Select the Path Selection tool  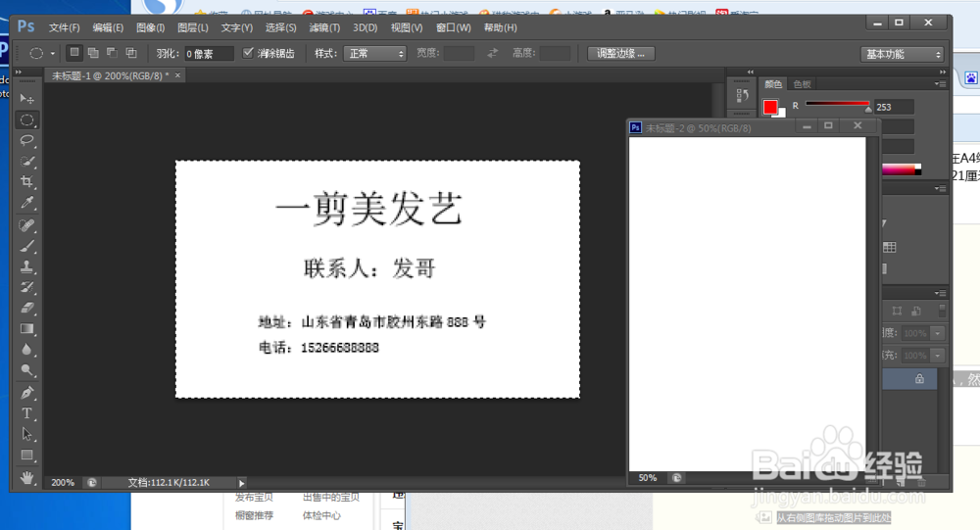point(26,434)
